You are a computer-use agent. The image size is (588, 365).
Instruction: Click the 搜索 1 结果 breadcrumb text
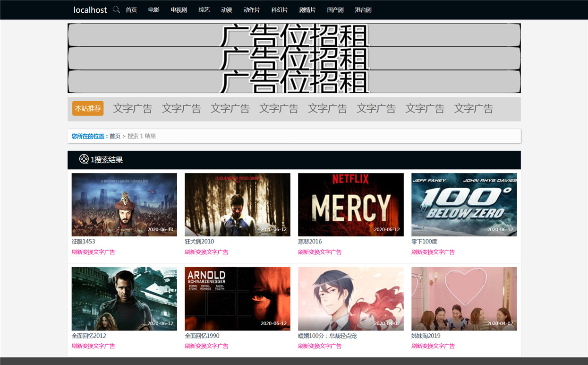coord(142,136)
